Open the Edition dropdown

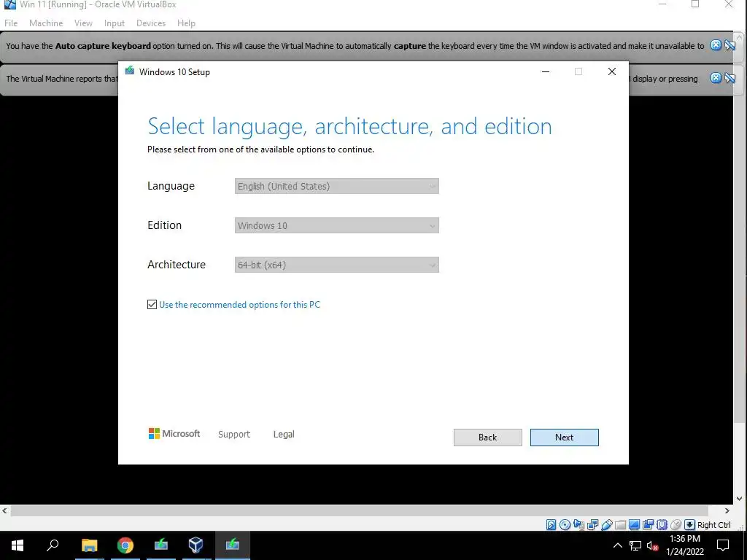pos(337,225)
